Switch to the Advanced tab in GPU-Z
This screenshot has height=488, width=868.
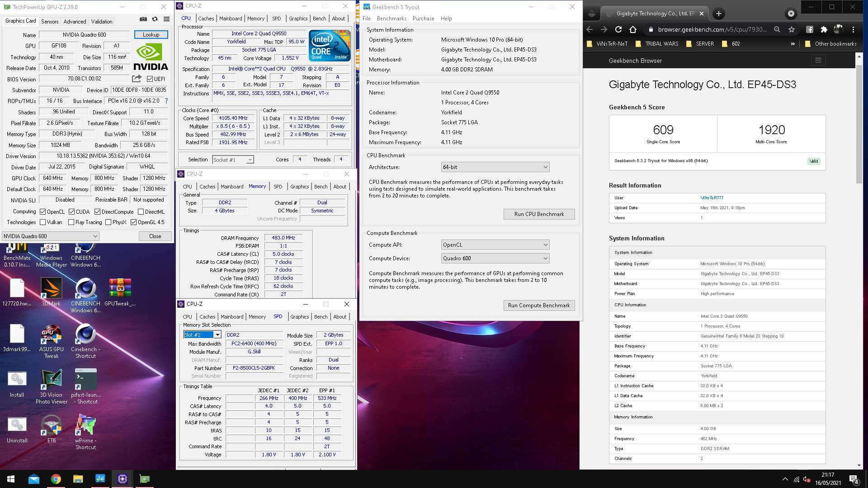point(75,21)
